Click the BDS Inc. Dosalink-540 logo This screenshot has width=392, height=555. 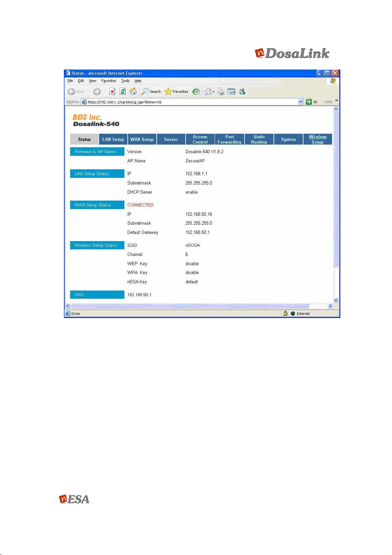96,120
